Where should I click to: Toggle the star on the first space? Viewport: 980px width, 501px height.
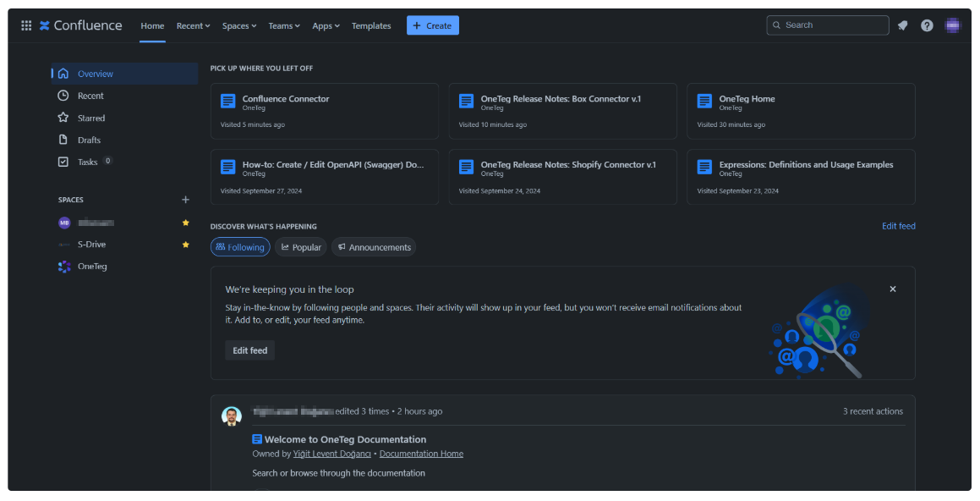(x=186, y=223)
